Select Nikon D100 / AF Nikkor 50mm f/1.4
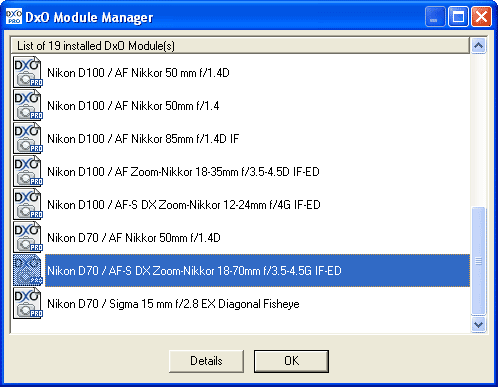 pos(133,106)
